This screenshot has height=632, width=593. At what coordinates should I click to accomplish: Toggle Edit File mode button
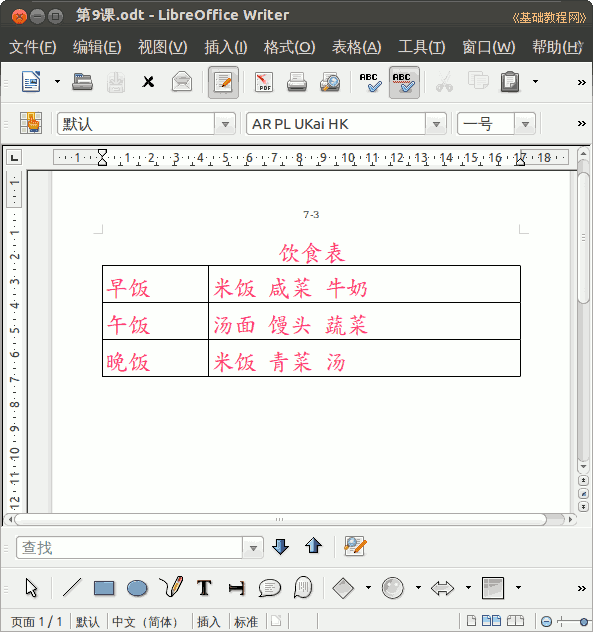[223, 83]
